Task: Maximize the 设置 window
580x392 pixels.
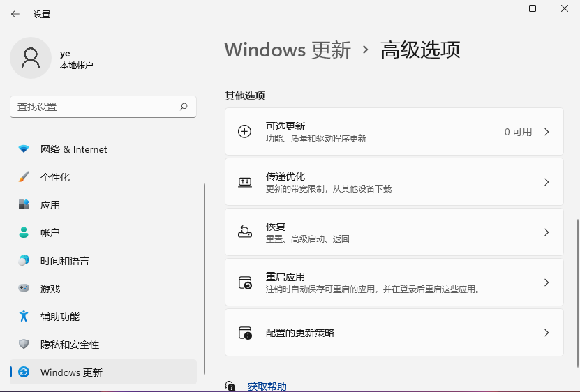Action: pos(533,8)
